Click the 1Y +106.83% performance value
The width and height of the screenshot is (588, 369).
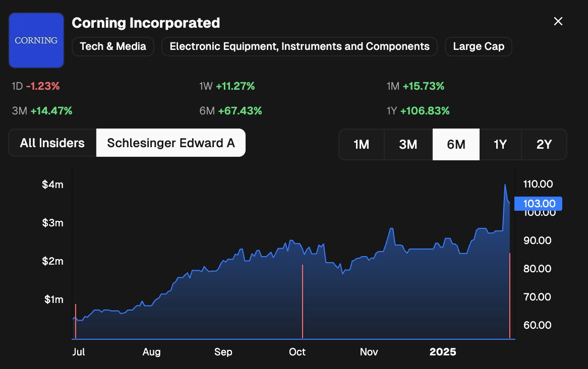(418, 111)
